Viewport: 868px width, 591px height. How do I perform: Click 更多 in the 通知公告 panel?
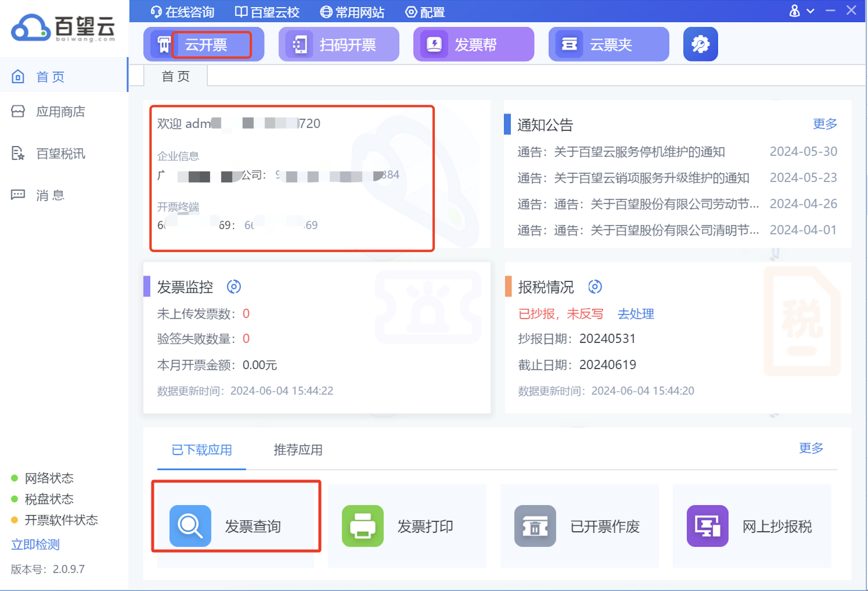click(825, 124)
